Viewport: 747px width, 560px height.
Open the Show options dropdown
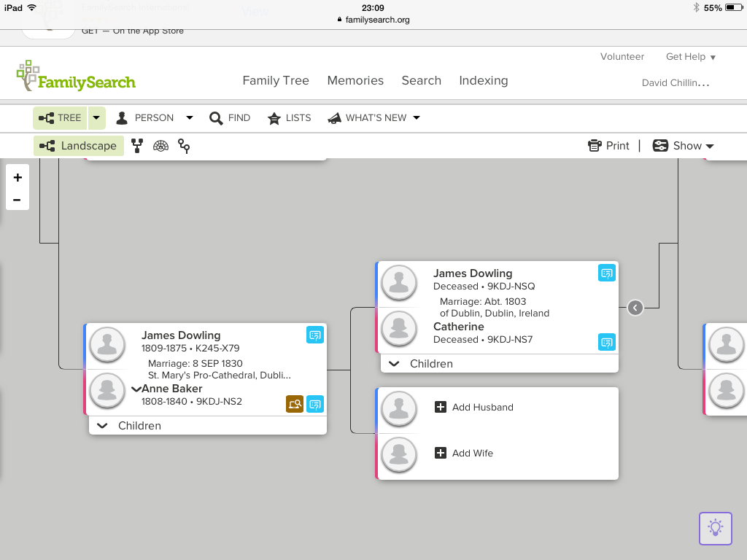coord(683,146)
